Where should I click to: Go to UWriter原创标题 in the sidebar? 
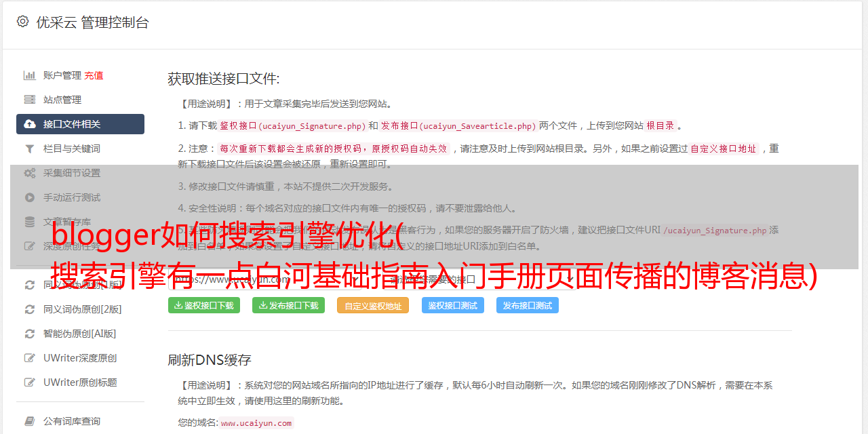(x=80, y=382)
